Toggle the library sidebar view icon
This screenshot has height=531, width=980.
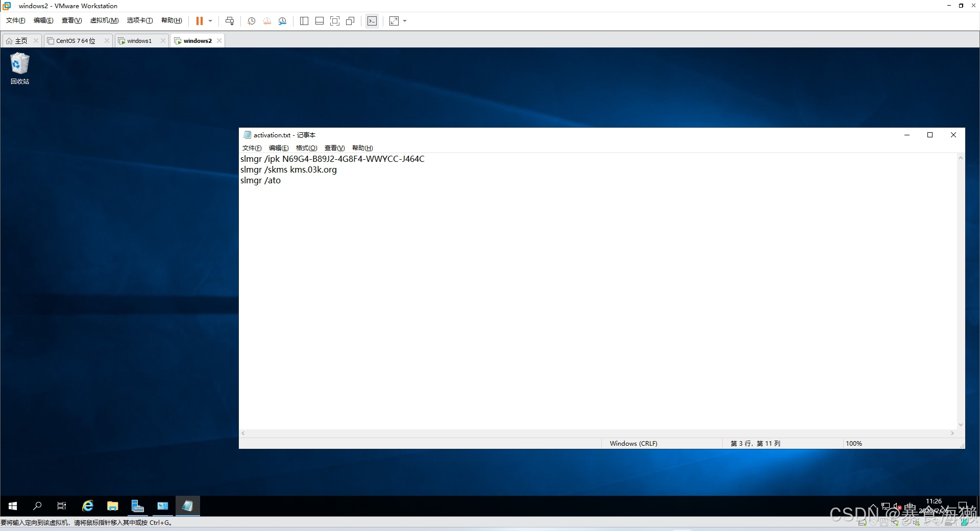[304, 21]
